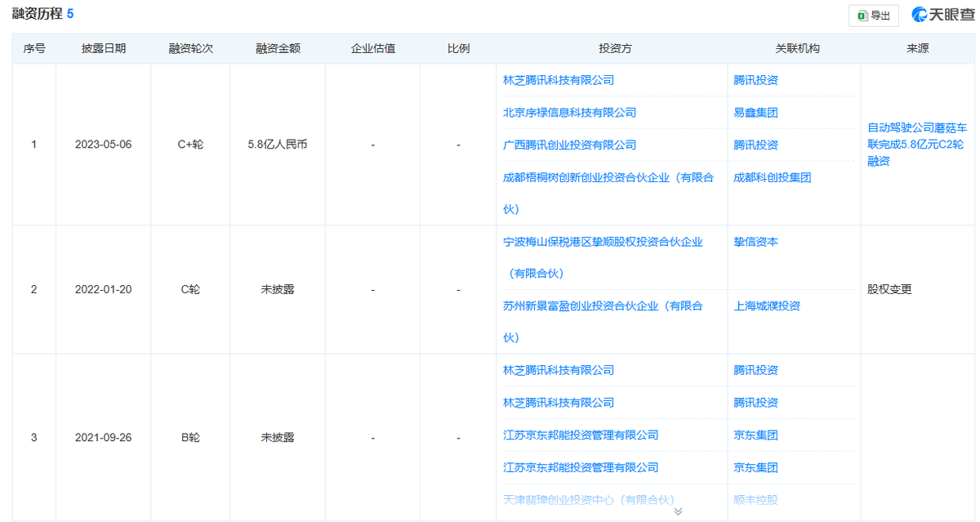980x522 pixels.
Task: Click the 企业估值 column header
Action: [373, 48]
